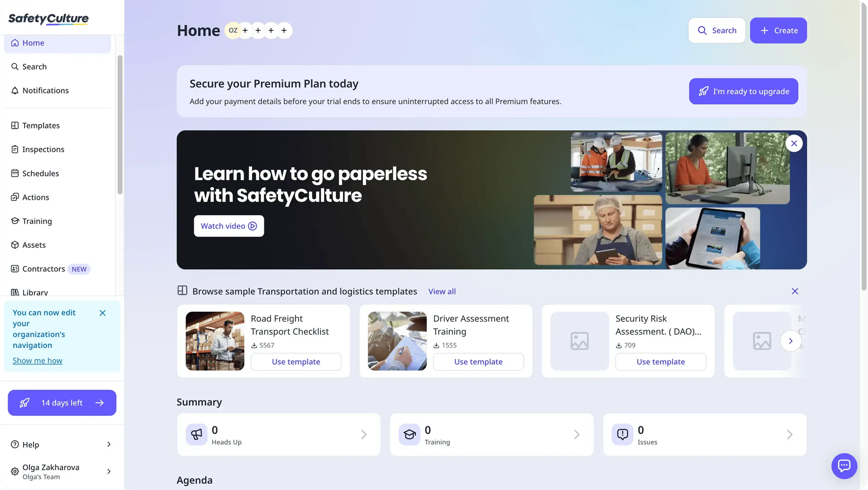Viewport: 868px width, 490px height.
Task: Click the Issues alert icon in Summary
Action: (x=622, y=434)
